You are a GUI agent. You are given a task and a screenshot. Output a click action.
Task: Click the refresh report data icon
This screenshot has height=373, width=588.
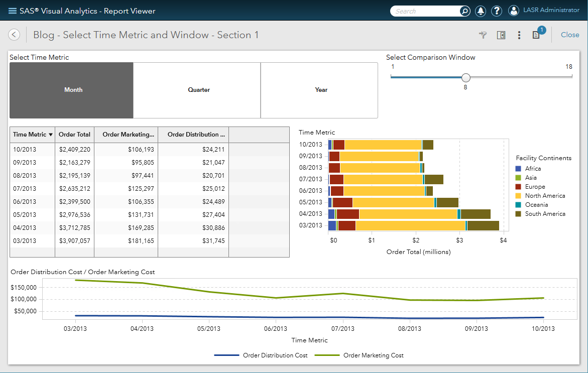point(483,35)
